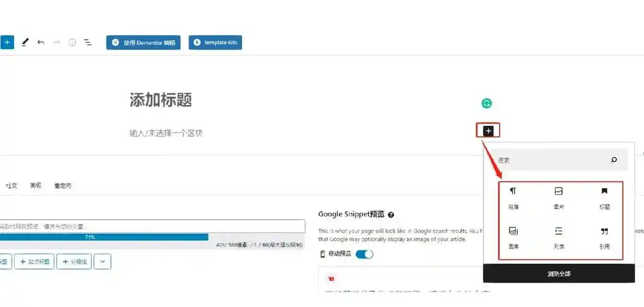The image size is (644, 307).
Task: Toggle the 移动预览 mobile preview switch
Action: coord(364,254)
